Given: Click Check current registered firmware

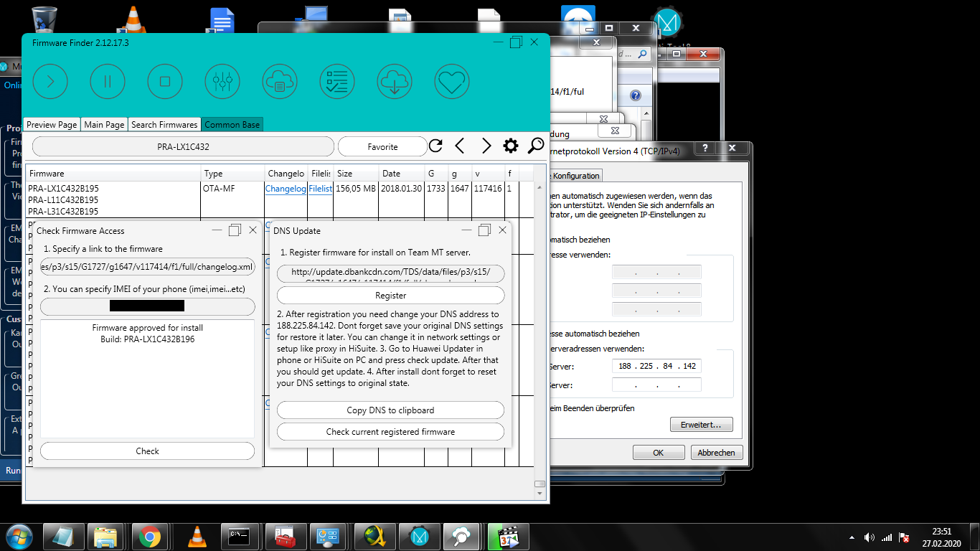Looking at the screenshot, I should coord(391,432).
